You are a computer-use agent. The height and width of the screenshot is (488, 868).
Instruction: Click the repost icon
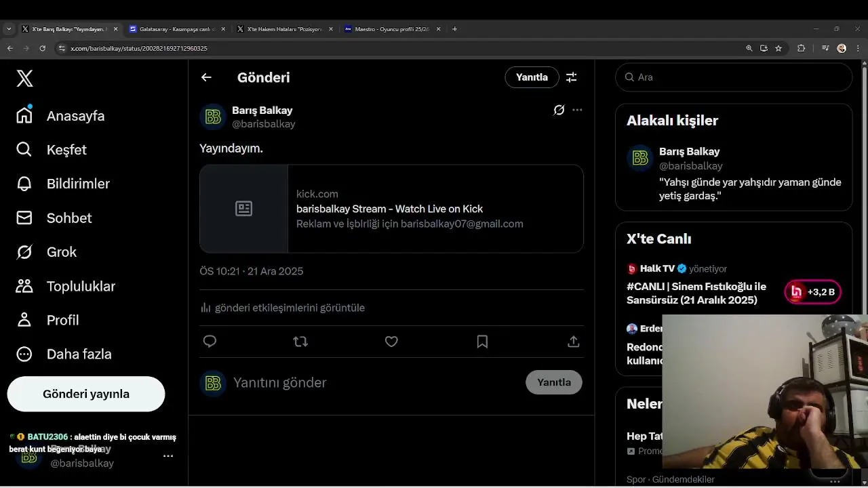point(300,342)
